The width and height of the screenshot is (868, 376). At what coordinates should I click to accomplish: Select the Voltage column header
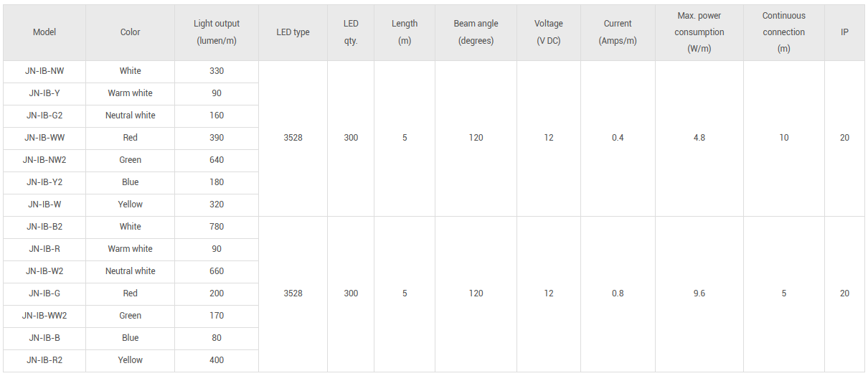pyautogui.click(x=548, y=32)
